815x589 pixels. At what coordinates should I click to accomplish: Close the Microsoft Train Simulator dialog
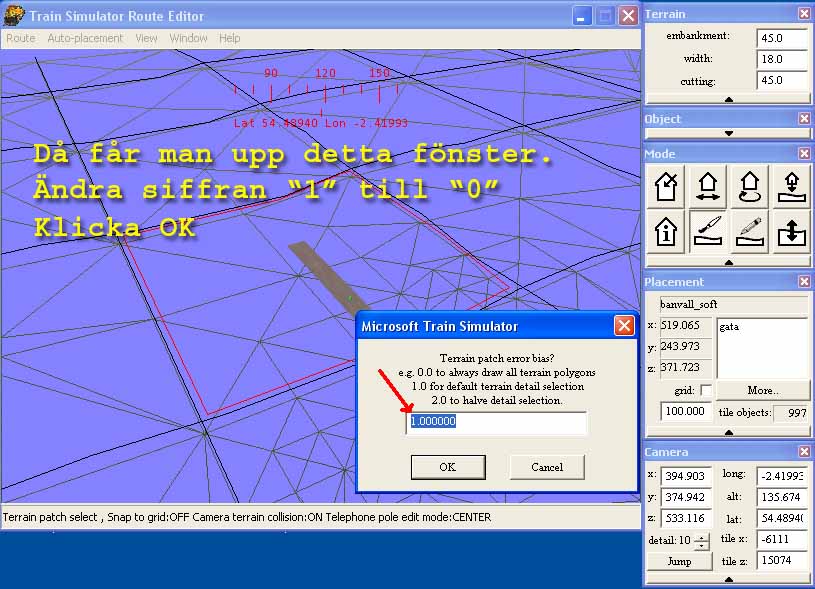624,326
